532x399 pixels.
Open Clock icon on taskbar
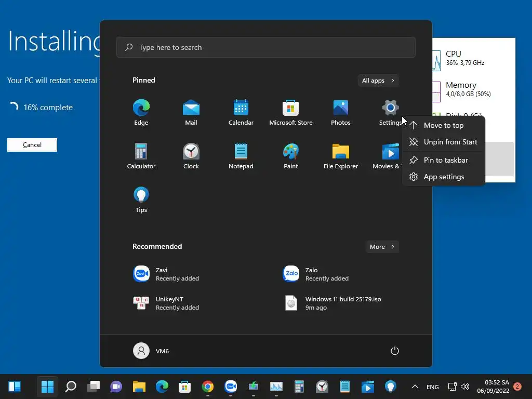point(322,387)
